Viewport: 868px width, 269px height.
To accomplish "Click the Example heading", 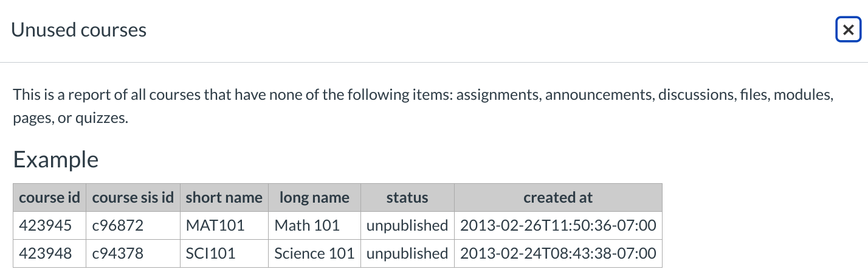I will coord(56,159).
